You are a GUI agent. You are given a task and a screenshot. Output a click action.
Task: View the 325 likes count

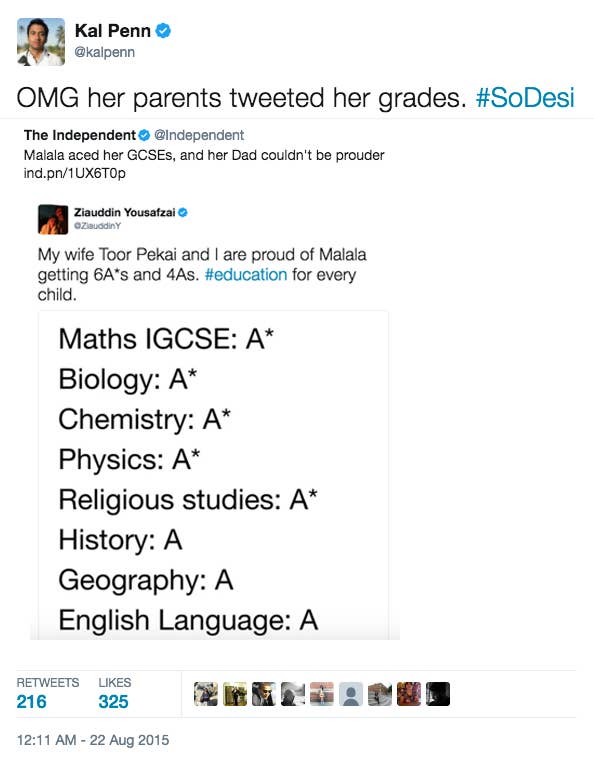coord(113,701)
